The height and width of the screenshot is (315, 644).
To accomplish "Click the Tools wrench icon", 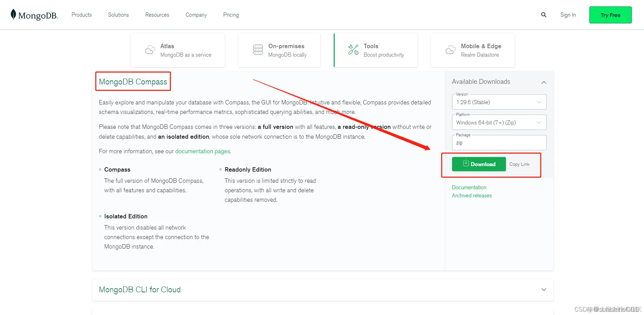I will [353, 50].
